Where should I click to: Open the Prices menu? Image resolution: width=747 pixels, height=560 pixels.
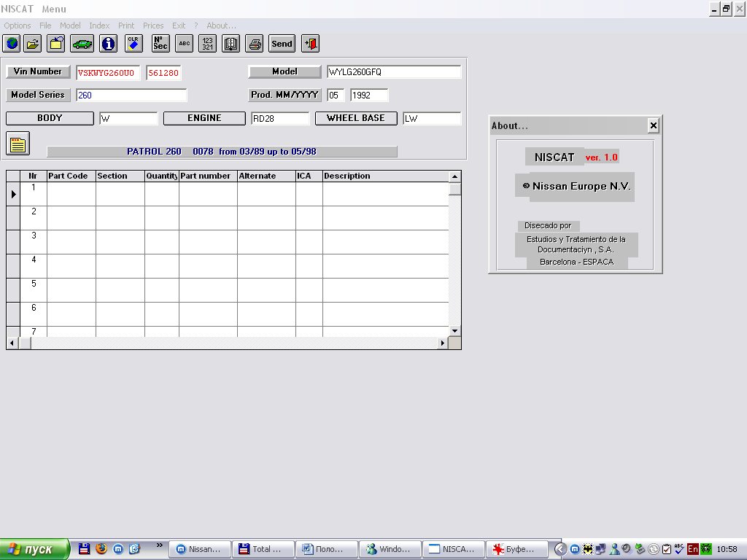point(153,26)
